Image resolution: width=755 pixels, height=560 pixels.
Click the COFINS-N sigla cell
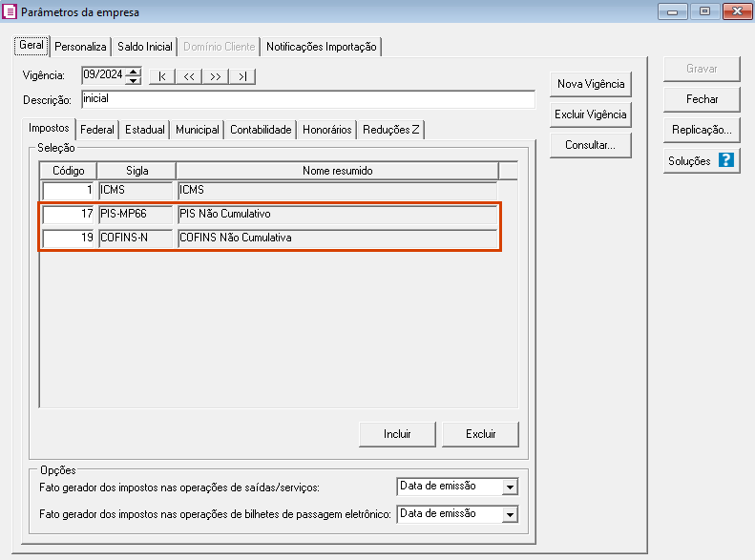[x=136, y=239]
